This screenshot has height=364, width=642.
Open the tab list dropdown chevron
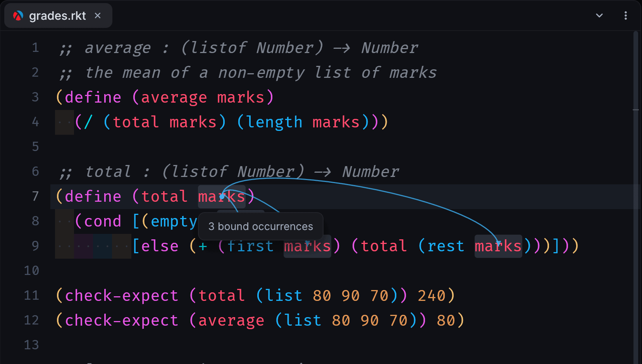(x=599, y=15)
